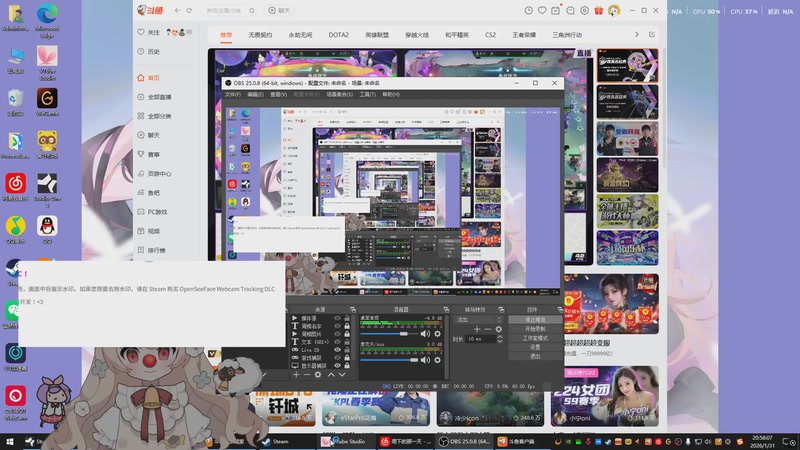Add a new source with the plus icon
Viewport: 800px width, 450px height.
point(296,374)
